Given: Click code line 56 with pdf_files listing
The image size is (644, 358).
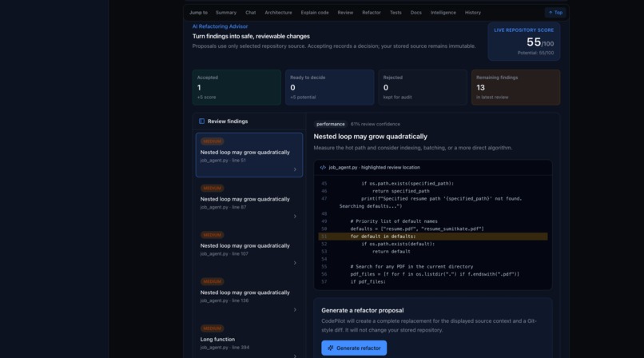Looking at the screenshot, I should pyautogui.click(x=433, y=274).
